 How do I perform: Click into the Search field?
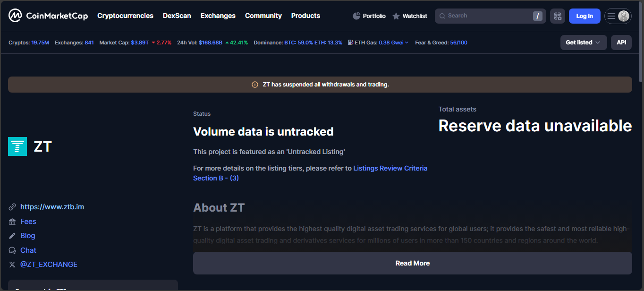pyautogui.click(x=486, y=16)
